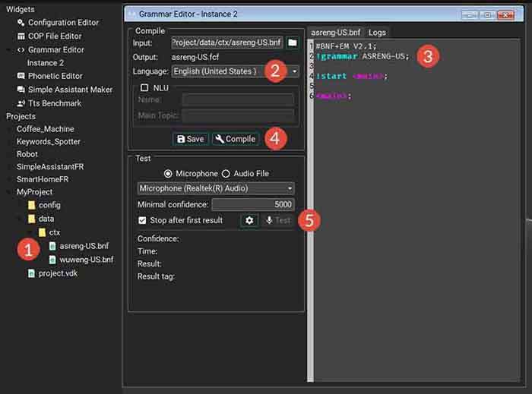Click the Minimal confidence field
Viewport: 532px width, 394px height.
pos(253,204)
